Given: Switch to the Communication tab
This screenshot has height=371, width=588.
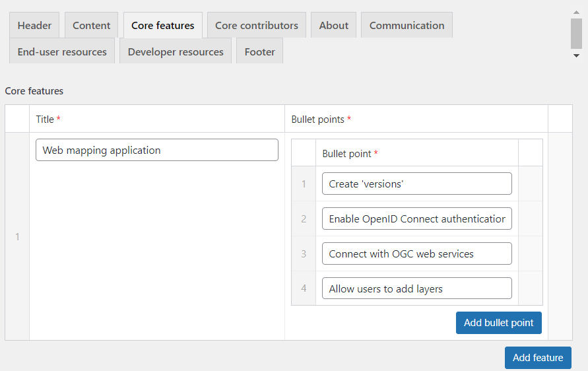Looking at the screenshot, I should point(407,25).
